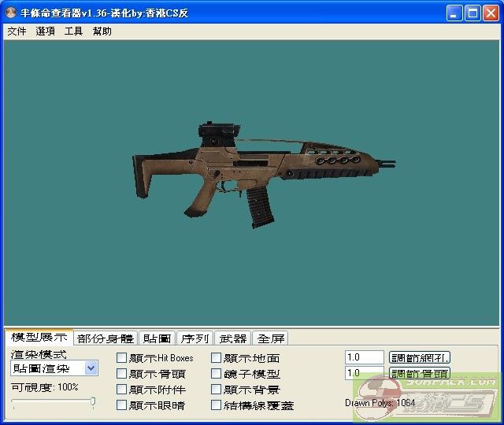Click the bone scale 1.0 input field

click(364, 373)
